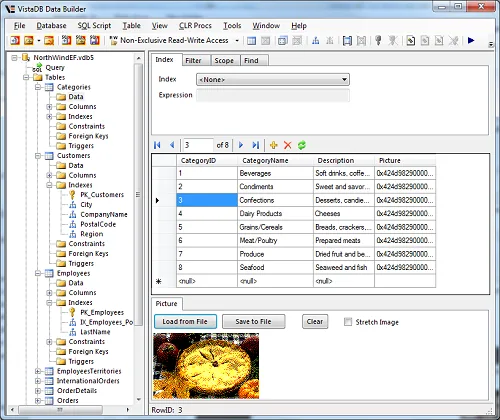Expand the Orders table node
This screenshot has width=500, height=420.
point(38,400)
